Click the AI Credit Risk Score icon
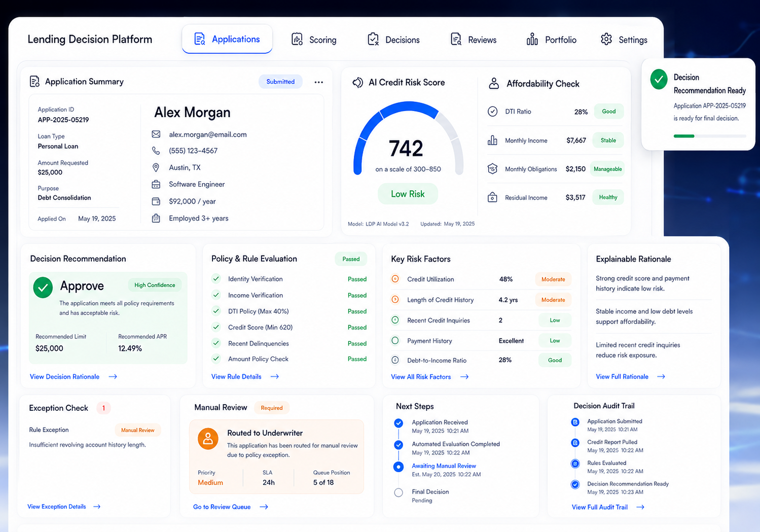 358,82
